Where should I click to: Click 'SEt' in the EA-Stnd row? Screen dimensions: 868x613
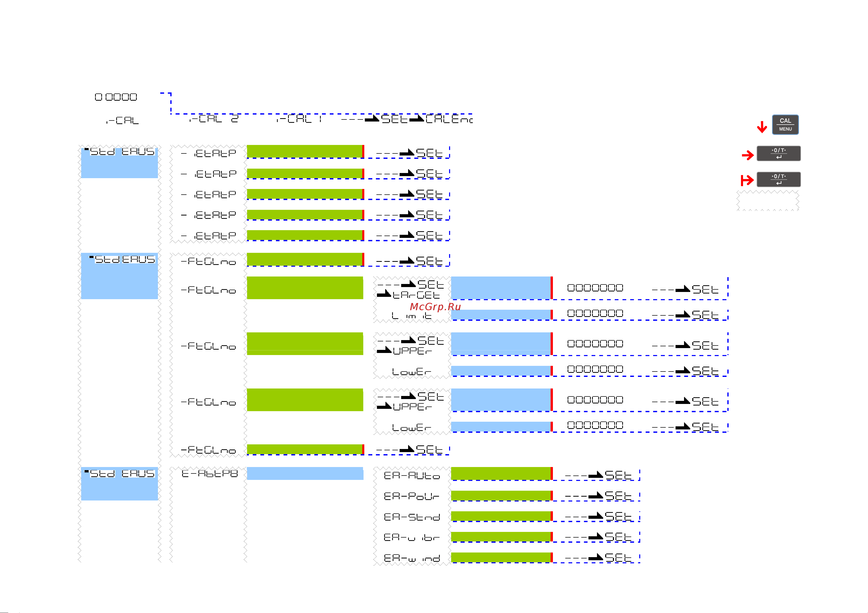[618, 516]
